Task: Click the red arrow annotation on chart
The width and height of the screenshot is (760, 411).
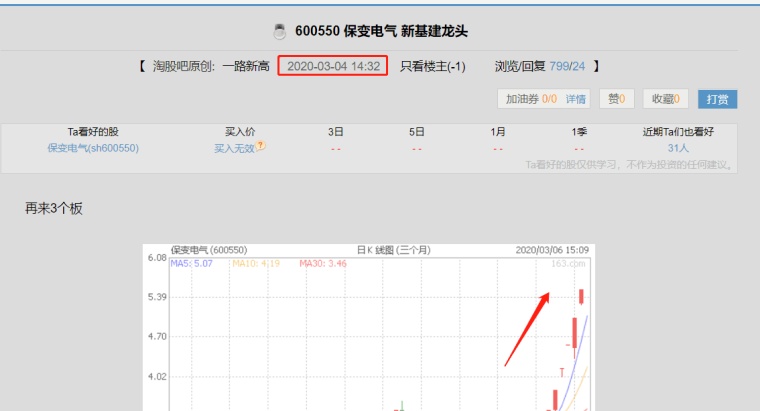Action: pyautogui.click(x=527, y=329)
